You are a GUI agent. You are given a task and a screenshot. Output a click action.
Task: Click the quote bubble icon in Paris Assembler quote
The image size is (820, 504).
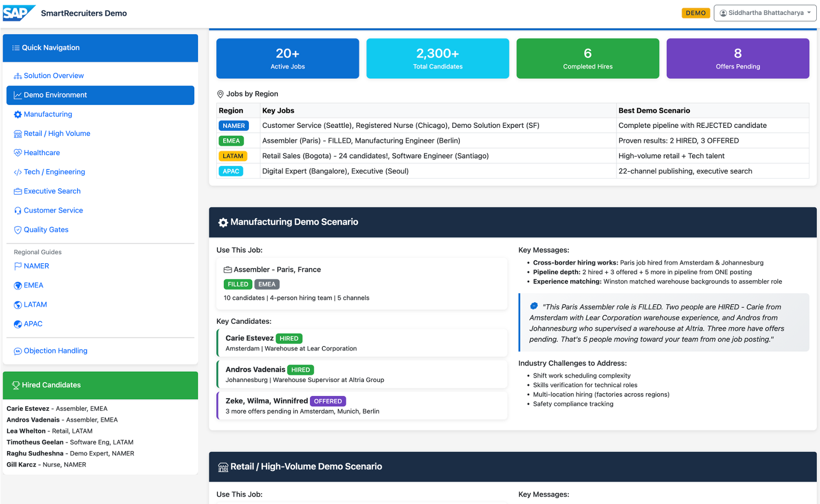coord(534,307)
